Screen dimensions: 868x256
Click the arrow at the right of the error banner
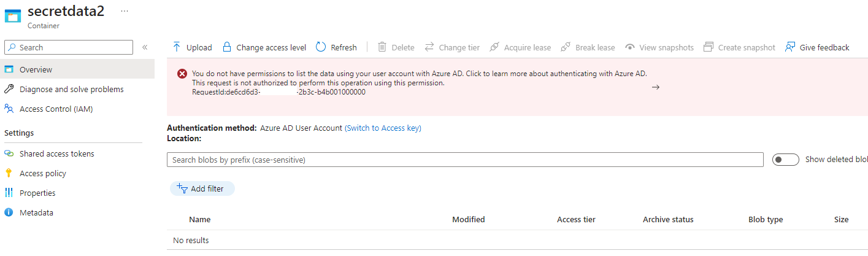coord(655,87)
